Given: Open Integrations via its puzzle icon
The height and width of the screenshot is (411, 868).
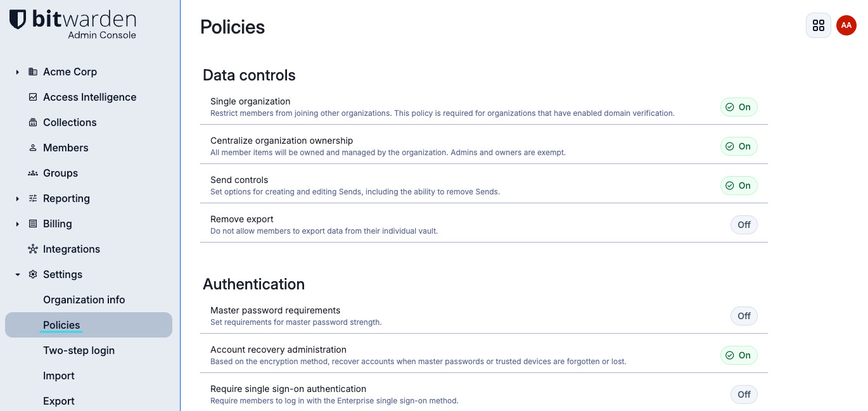Looking at the screenshot, I should 32,249.
